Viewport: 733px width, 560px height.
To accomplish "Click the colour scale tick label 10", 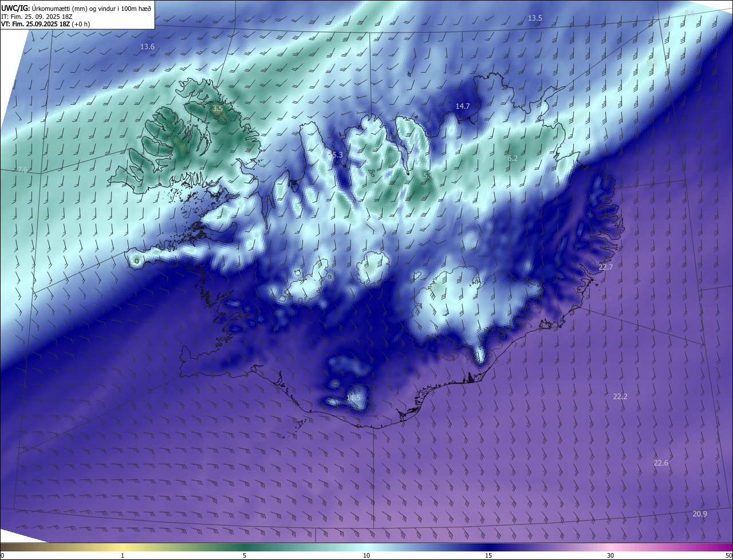I will coord(366,555).
